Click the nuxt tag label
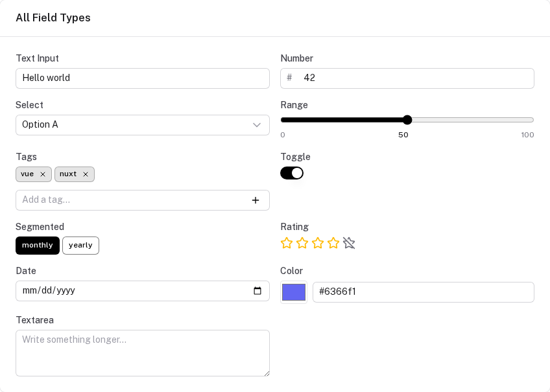The width and height of the screenshot is (550, 392). 68,174
